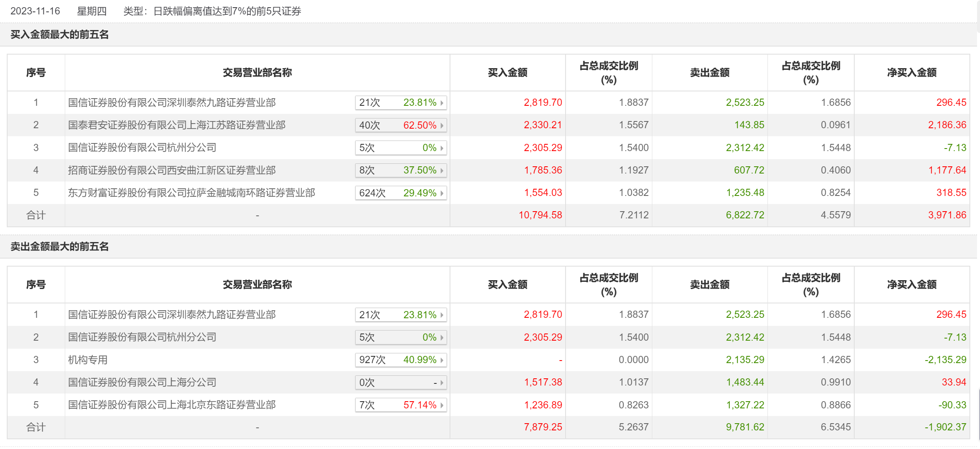Open 国信证券杭州分公司 in 卖出 table
980x449 pixels.
click(142, 337)
